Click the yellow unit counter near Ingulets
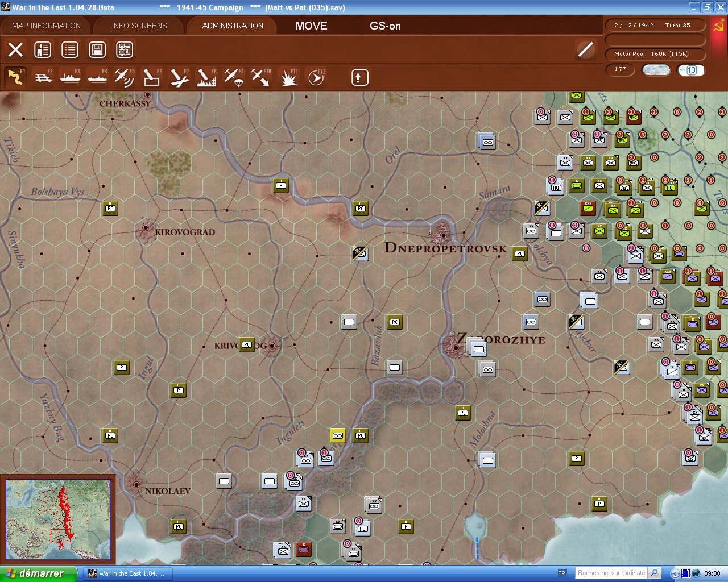This screenshot has height=582, width=728. (338, 436)
